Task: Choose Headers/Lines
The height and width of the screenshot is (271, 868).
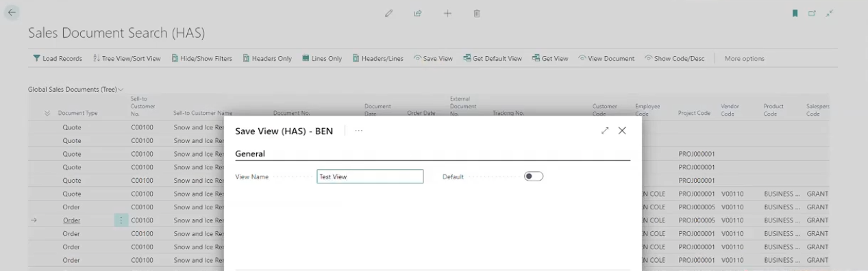Action: (378, 59)
